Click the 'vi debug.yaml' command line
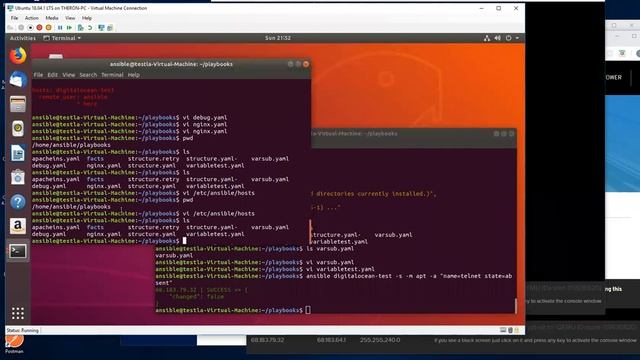640x360 pixels. click(129, 118)
